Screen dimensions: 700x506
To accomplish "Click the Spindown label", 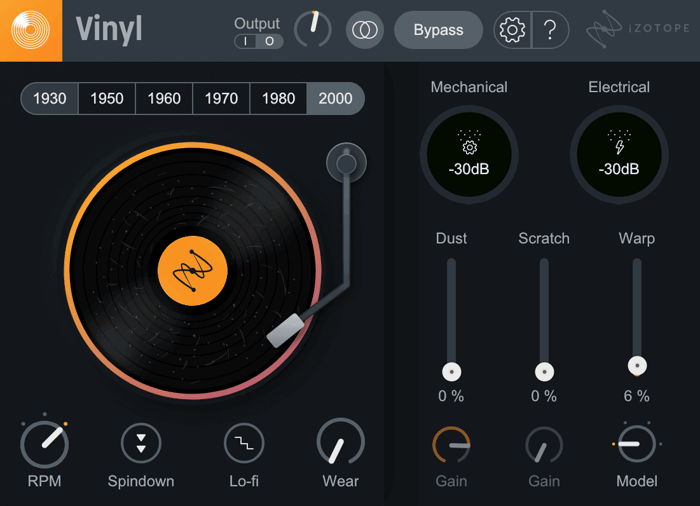I will click(141, 481).
